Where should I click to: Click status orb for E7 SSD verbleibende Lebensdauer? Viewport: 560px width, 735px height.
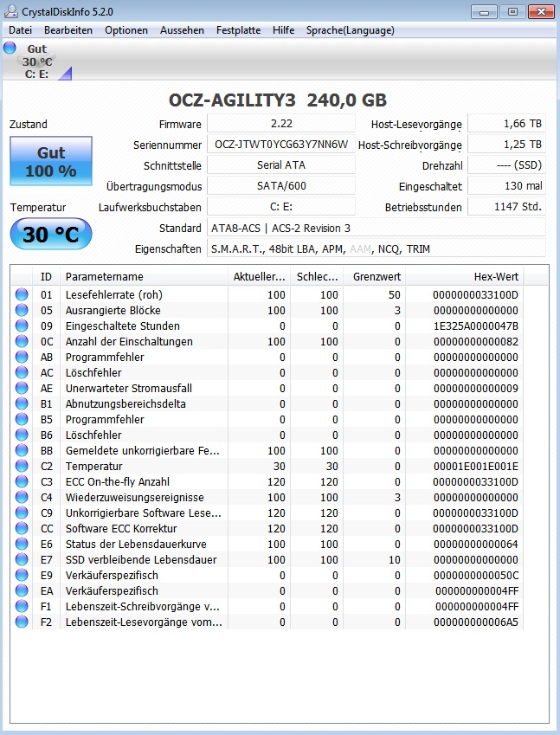click(22, 559)
